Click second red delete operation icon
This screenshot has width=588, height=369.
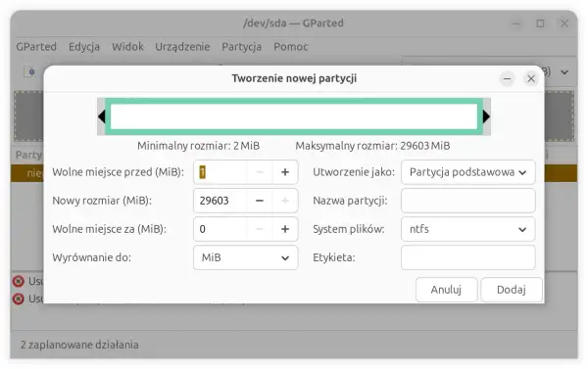tap(18, 299)
